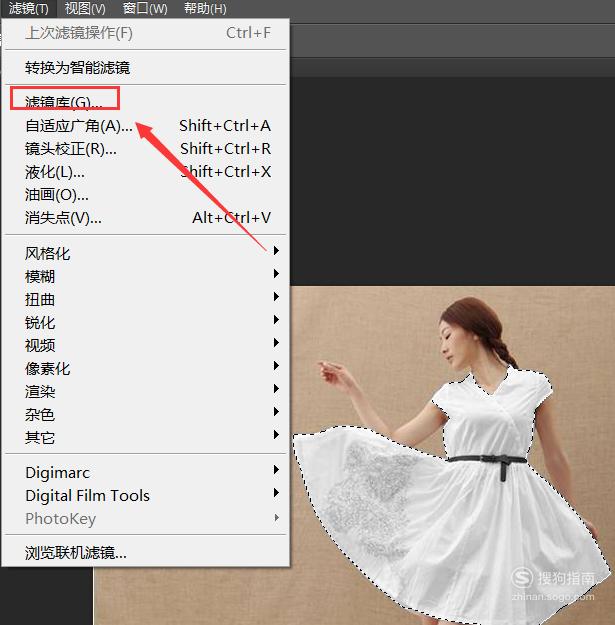Expand the 像素化 pixelate submenu
Viewport: 615px width, 625px height.
[145, 369]
